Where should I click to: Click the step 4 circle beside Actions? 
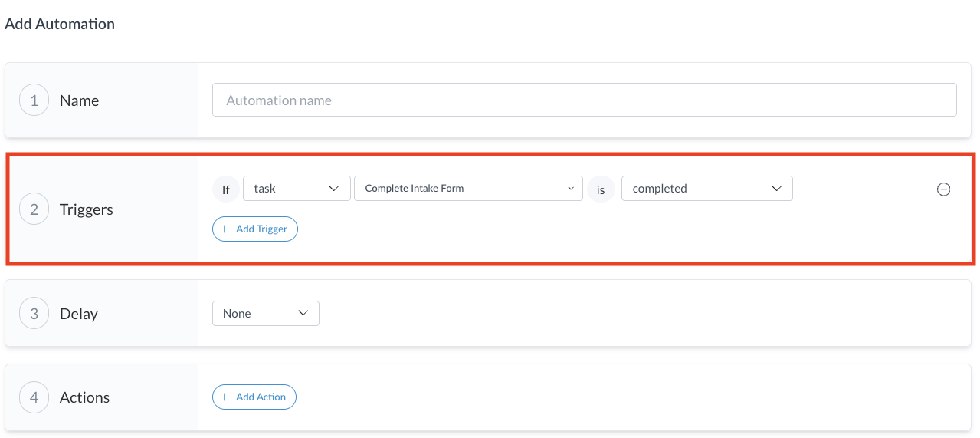[x=34, y=397]
